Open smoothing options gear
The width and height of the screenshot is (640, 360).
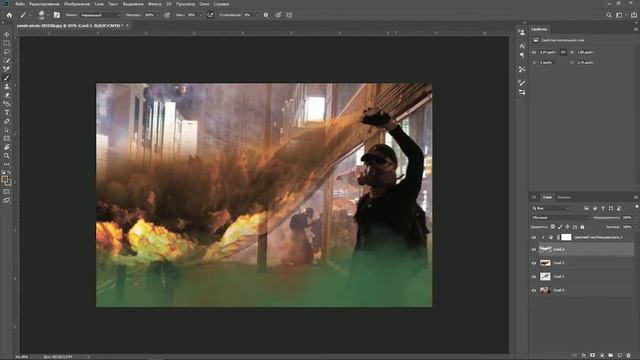[266, 15]
